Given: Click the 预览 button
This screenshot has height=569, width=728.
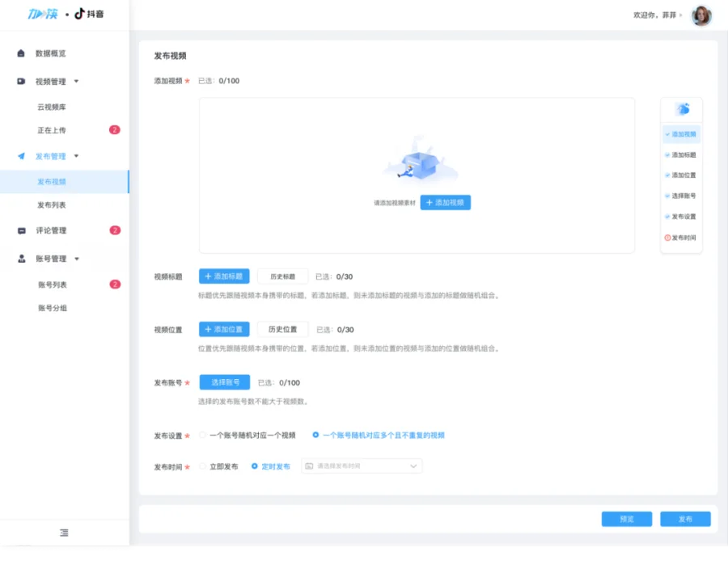Looking at the screenshot, I should [x=627, y=519].
